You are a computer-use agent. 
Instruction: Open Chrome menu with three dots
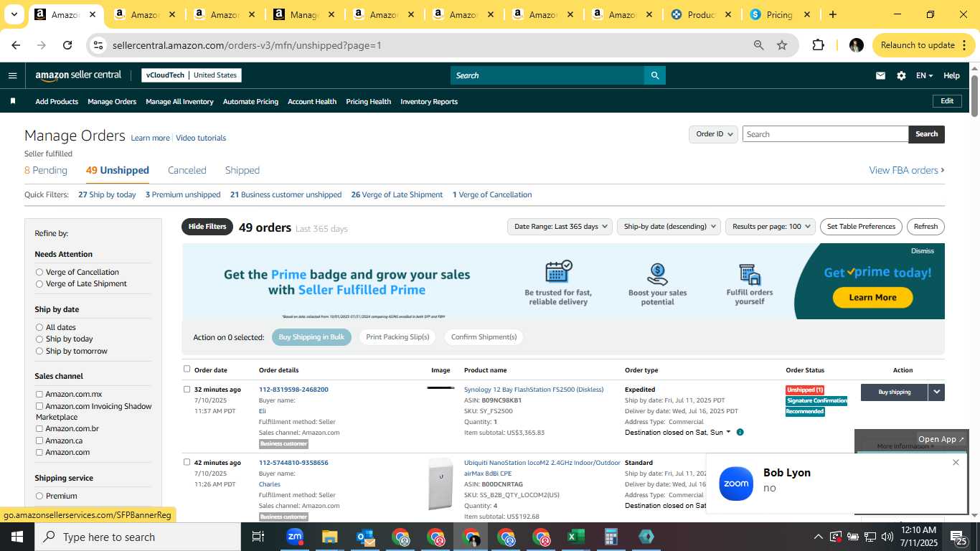point(964,45)
